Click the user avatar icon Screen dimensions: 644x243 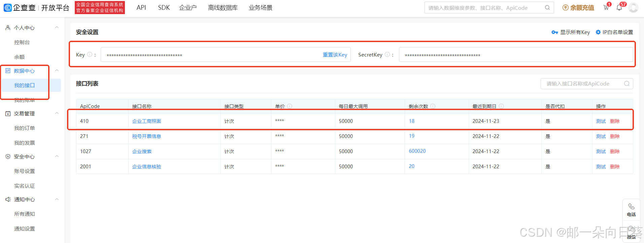click(x=633, y=8)
